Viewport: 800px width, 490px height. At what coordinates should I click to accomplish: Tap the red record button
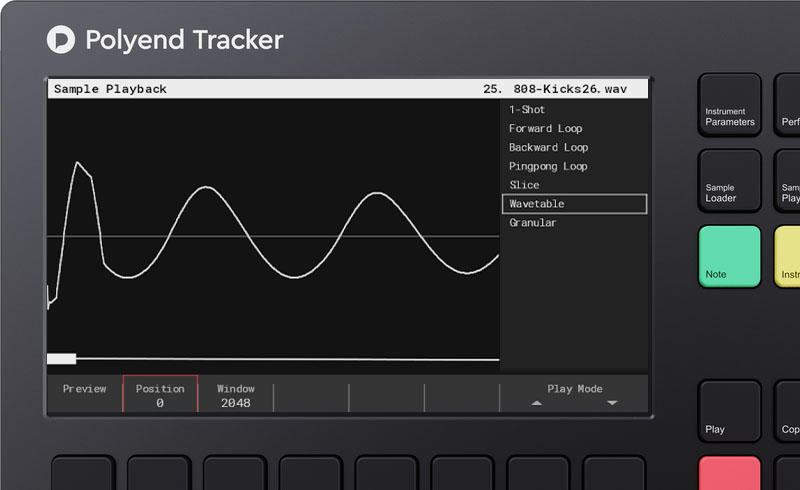[x=730, y=473]
